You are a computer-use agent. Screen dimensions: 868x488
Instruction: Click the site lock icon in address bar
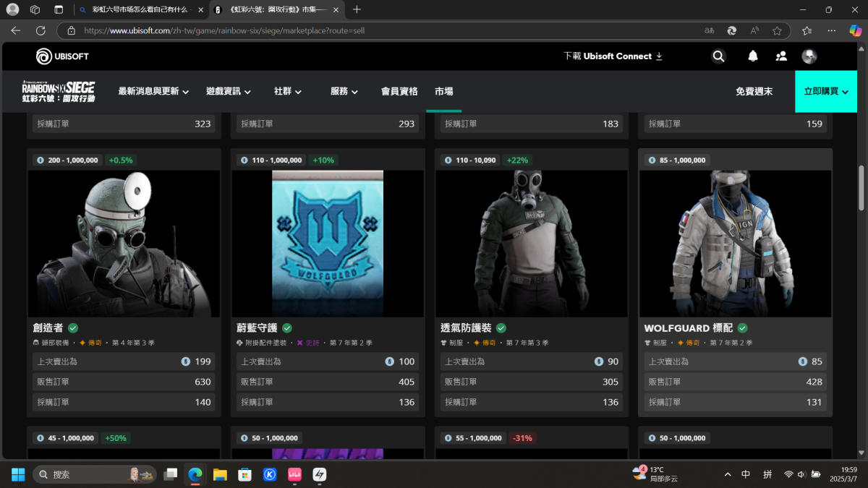pyautogui.click(x=71, y=31)
